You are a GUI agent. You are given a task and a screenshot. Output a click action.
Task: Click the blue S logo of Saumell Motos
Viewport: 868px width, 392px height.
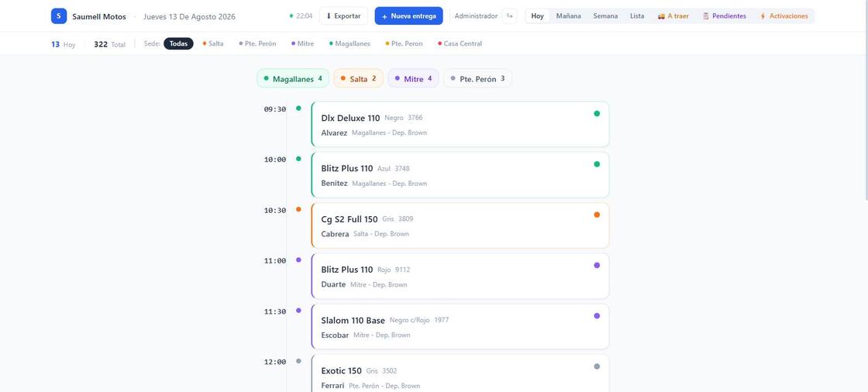(59, 16)
